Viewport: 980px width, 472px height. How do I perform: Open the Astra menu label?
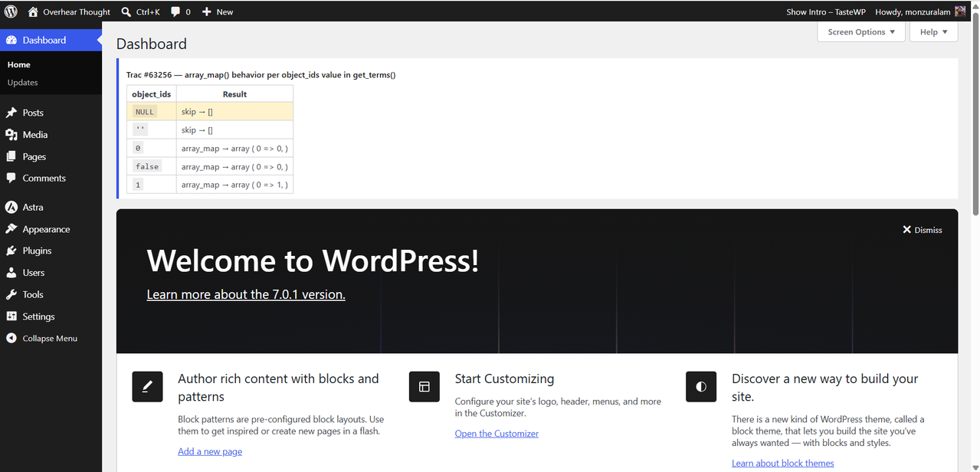click(33, 207)
